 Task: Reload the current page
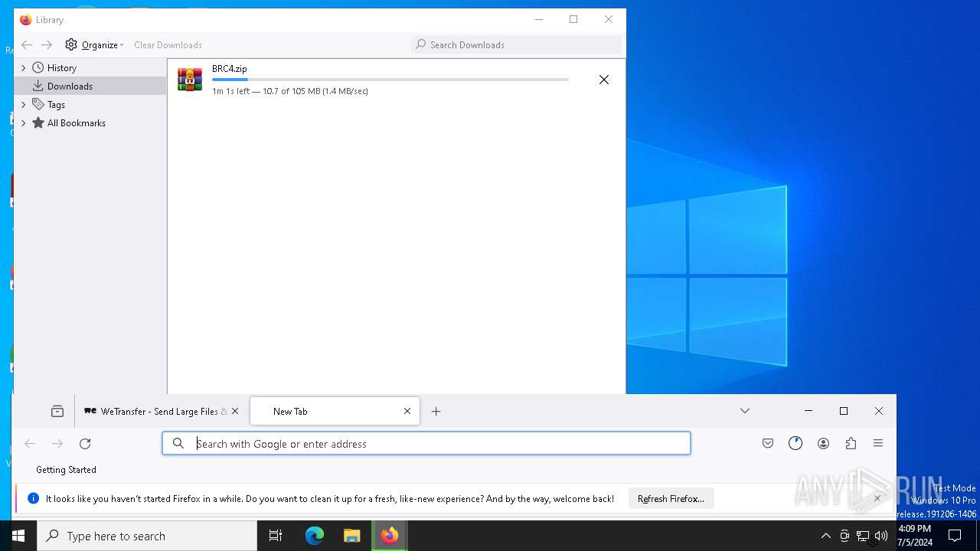point(85,444)
